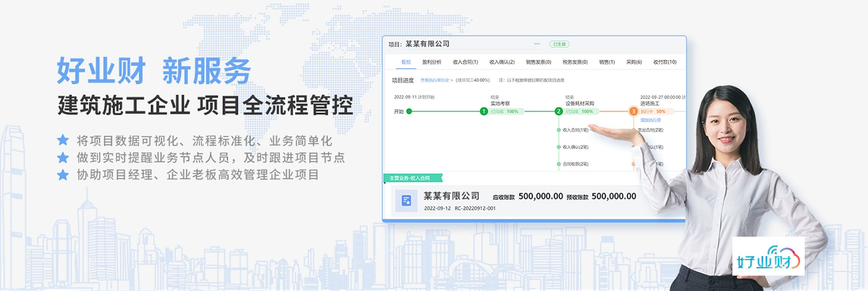Open the three-dot more options menu

(x=537, y=44)
